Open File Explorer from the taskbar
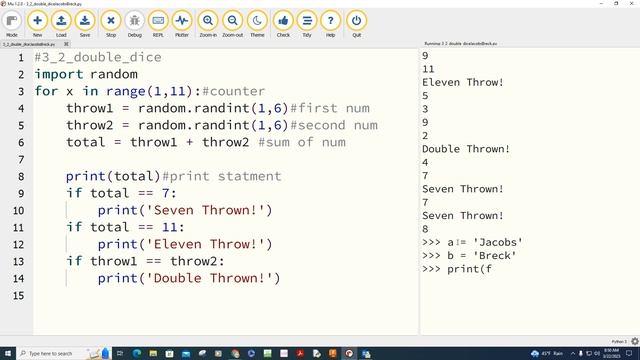Viewport: 640px width, 360px height. (x=153, y=353)
